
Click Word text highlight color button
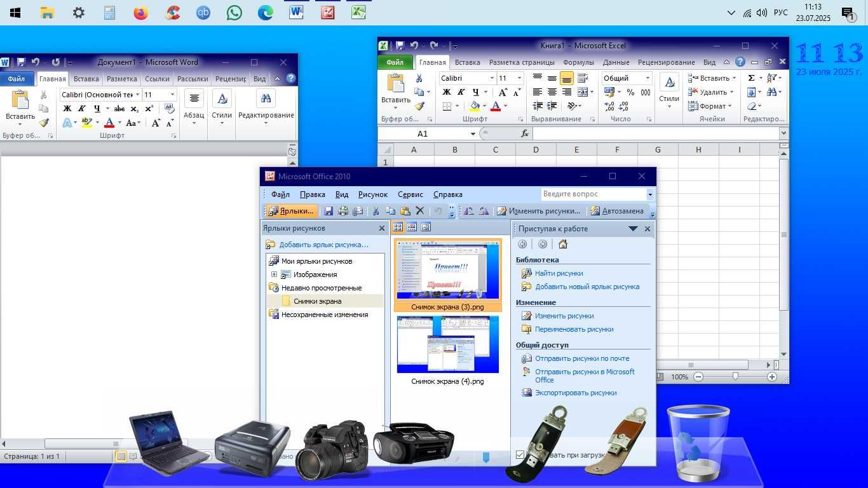86,123
